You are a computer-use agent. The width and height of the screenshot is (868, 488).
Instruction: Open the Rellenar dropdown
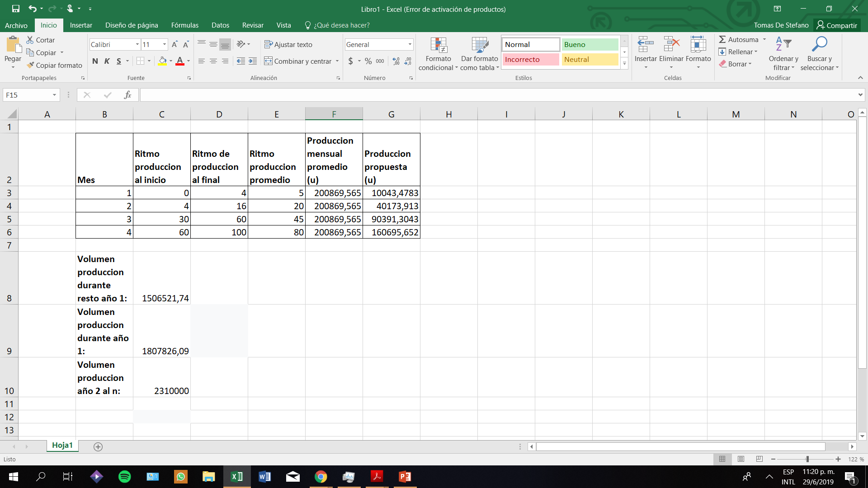pos(738,52)
